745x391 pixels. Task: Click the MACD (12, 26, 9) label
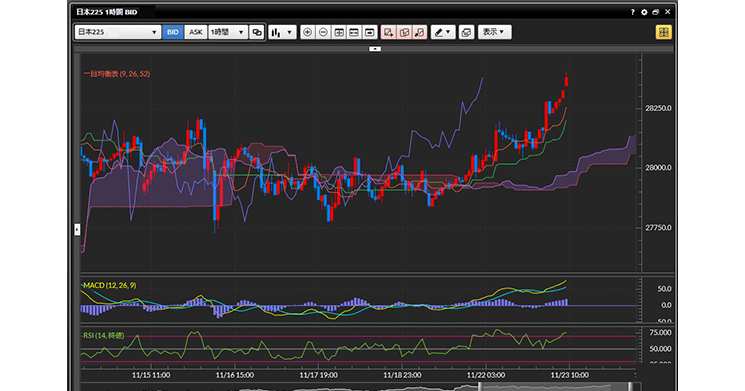(x=110, y=285)
